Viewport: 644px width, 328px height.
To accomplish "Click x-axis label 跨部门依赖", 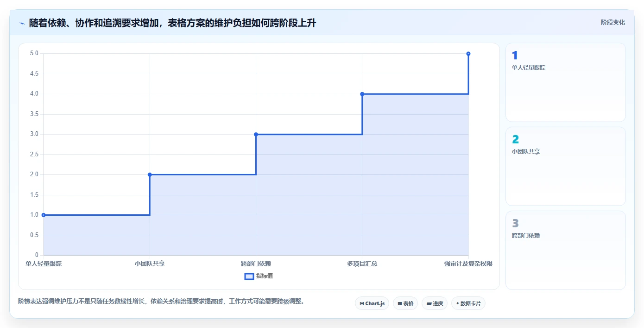I will [256, 264].
